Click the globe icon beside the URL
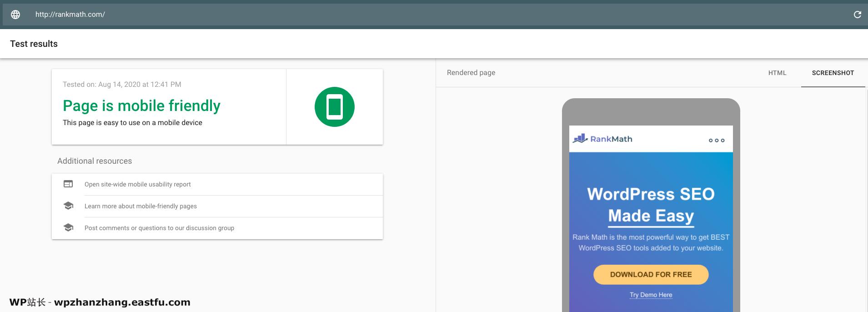 coord(15,15)
